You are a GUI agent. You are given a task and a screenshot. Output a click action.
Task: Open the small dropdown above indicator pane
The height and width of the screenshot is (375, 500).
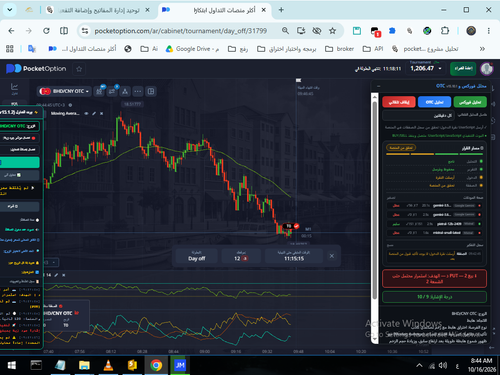[51, 263]
